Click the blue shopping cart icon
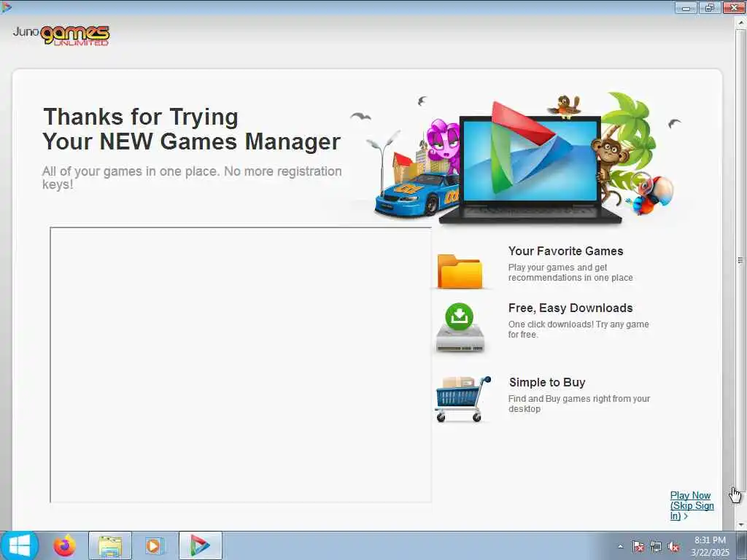Viewport: 747px width, 560px height. coord(462,399)
